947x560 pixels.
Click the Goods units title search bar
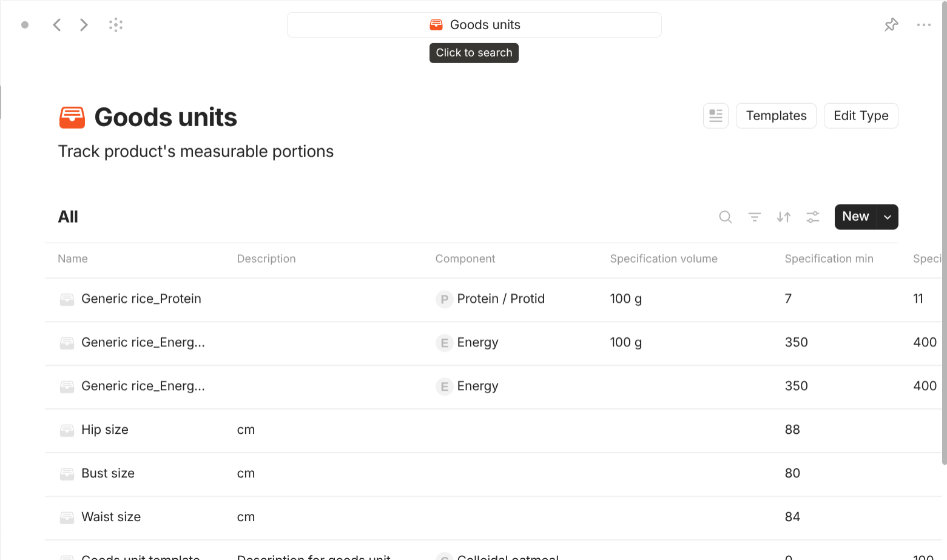474,24
